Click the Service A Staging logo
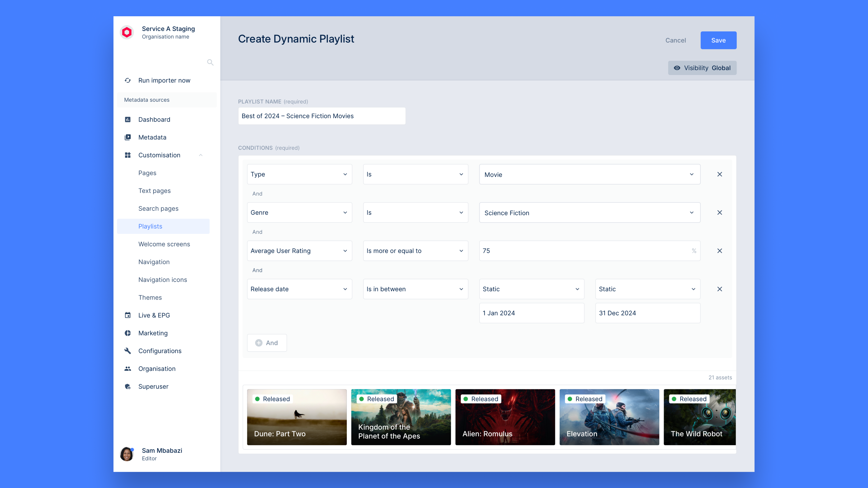868x488 pixels. (x=127, y=32)
